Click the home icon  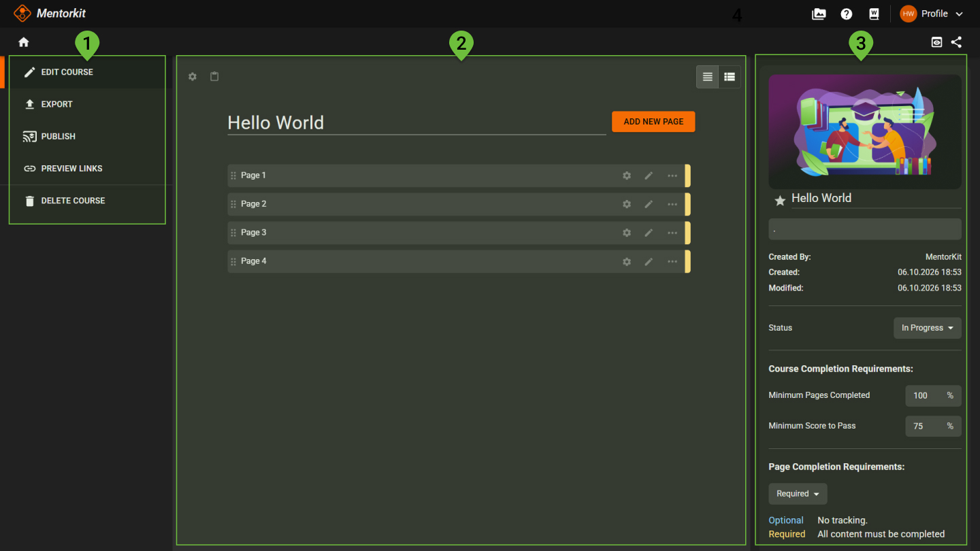click(x=24, y=42)
